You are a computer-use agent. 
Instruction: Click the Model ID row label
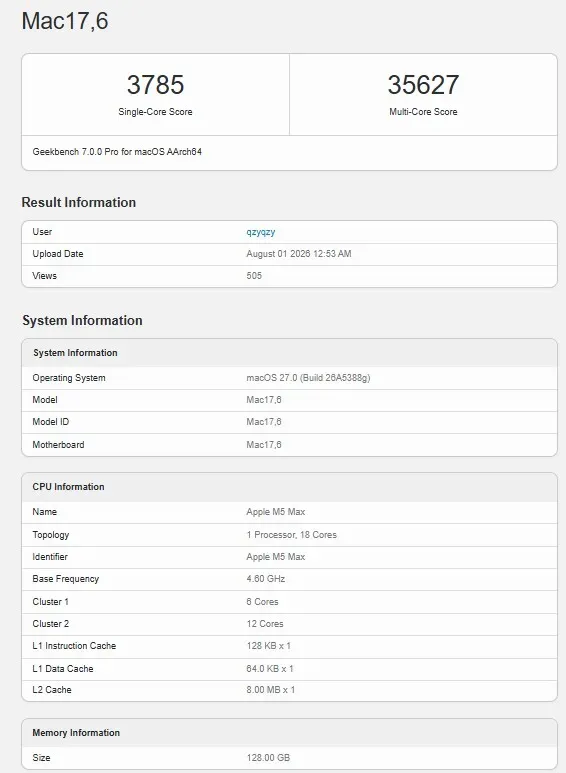pos(51,422)
